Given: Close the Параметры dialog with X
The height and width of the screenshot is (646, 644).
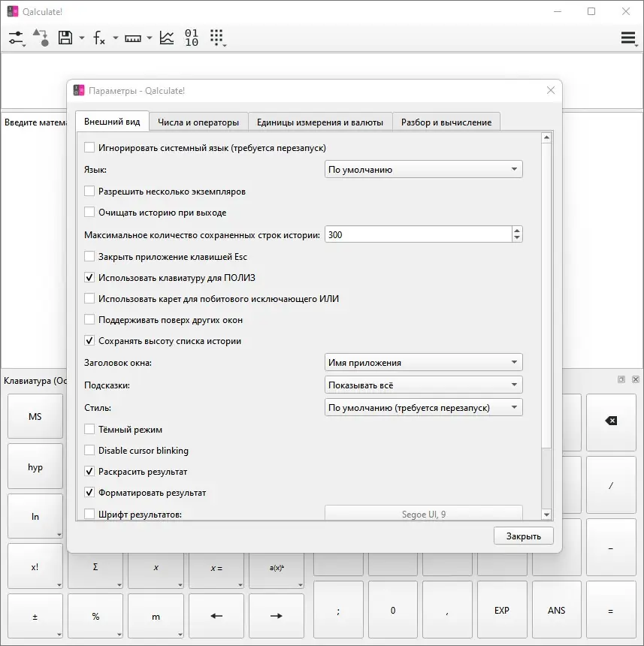Looking at the screenshot, I should [551, 90].
